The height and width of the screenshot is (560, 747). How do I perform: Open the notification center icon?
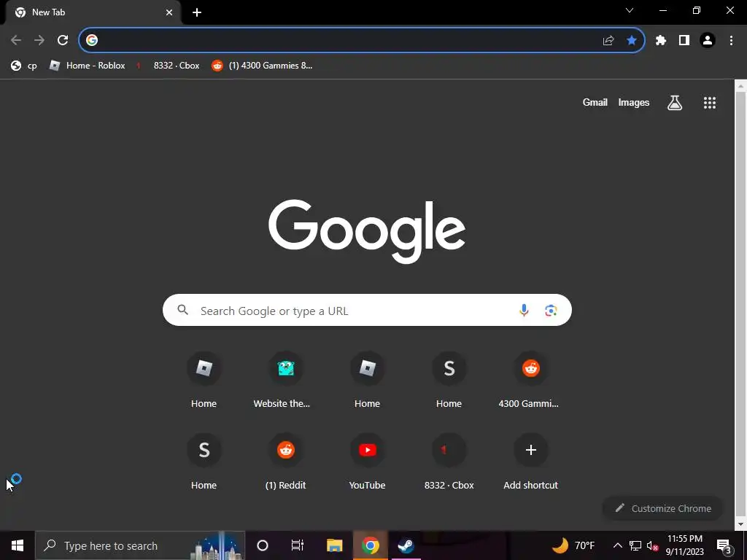tap(724, 545)
